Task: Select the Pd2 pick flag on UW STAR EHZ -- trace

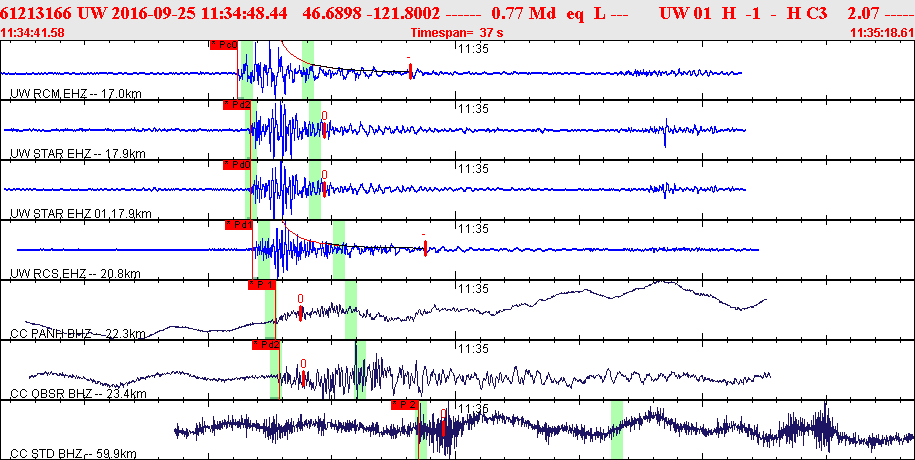Action: point(238,105)
